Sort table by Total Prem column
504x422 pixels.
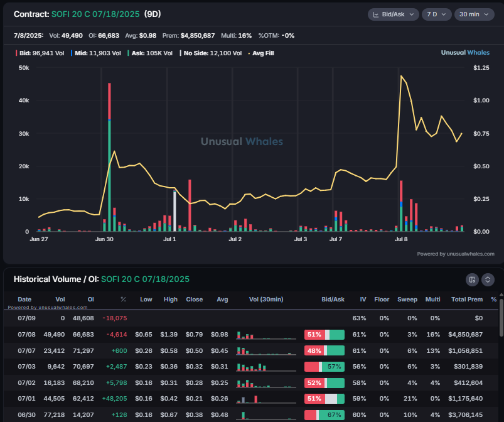point(467,300)
